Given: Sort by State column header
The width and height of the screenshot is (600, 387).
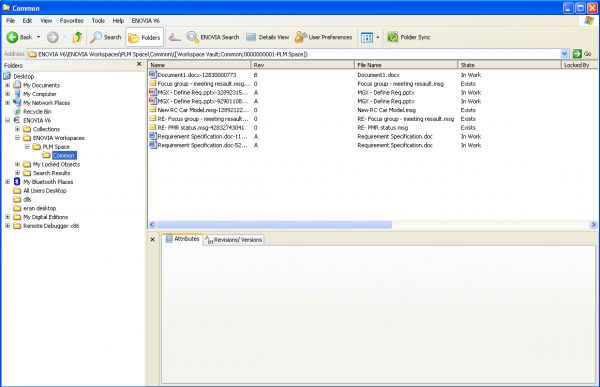Looking at the screenshot, I should [509, 65].
